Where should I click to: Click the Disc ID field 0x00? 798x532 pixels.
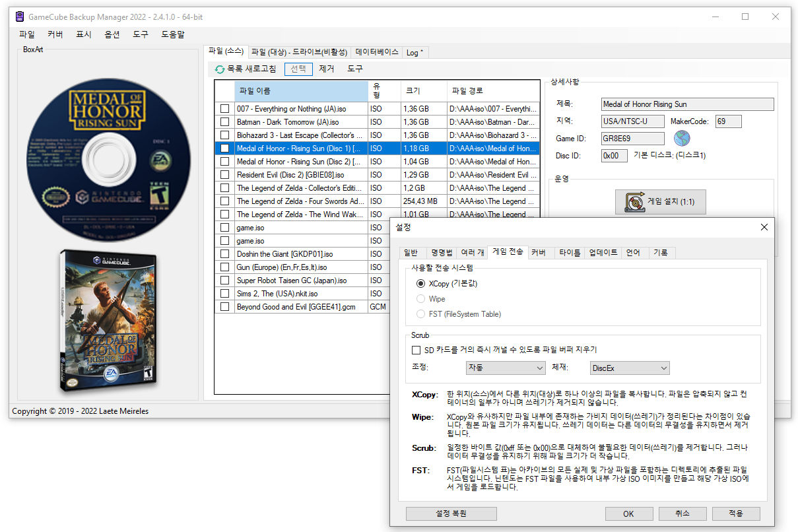[x=615, y=155]
